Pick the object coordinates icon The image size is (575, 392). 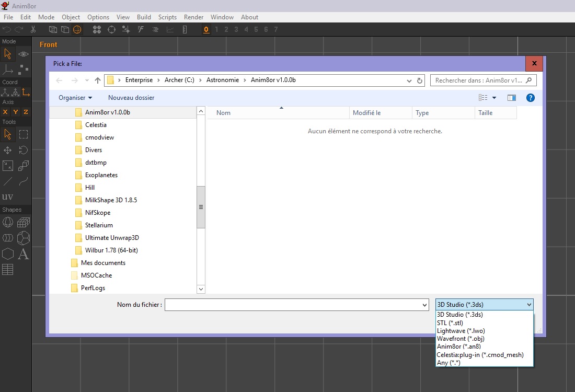(15, 92)
